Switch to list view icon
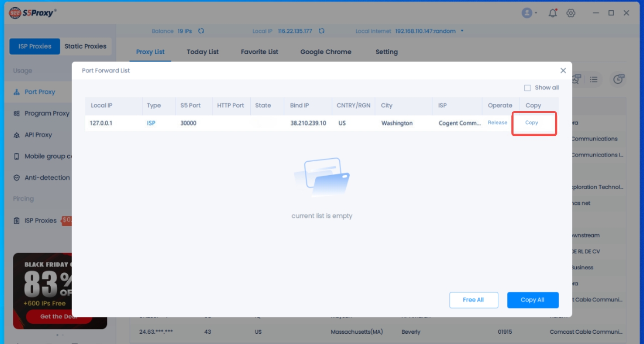 [594, 79]
